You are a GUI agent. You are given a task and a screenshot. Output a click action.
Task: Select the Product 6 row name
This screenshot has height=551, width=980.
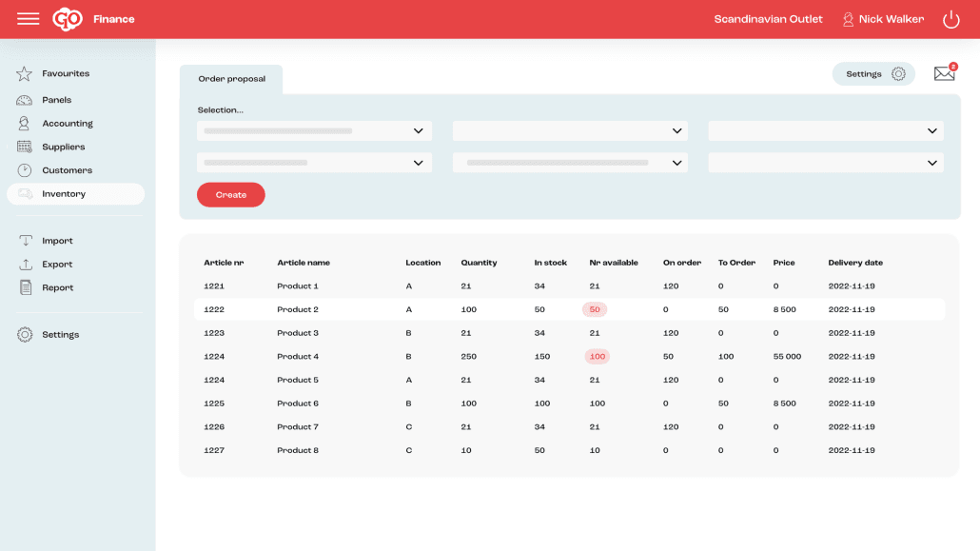[298, 403]
